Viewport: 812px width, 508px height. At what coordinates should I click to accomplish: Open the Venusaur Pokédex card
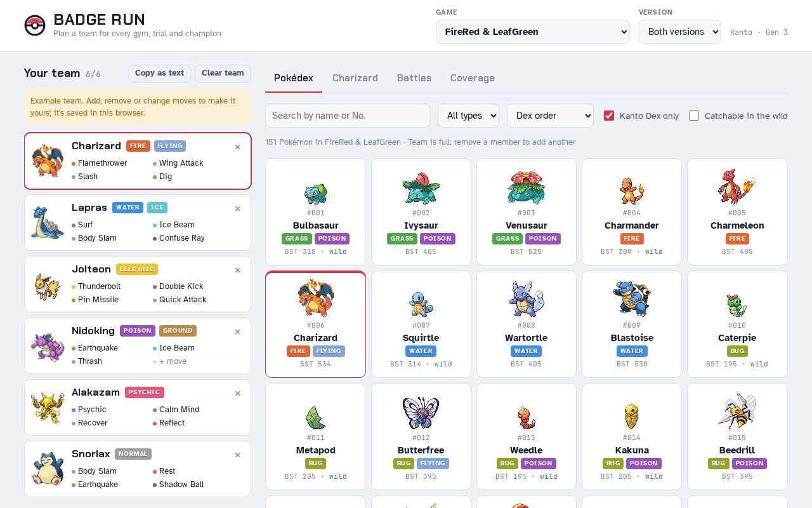click(526, 211)
